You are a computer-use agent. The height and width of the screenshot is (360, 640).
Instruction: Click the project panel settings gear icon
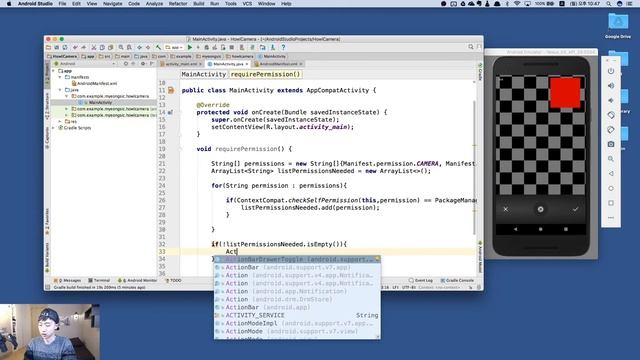point(143,64)
